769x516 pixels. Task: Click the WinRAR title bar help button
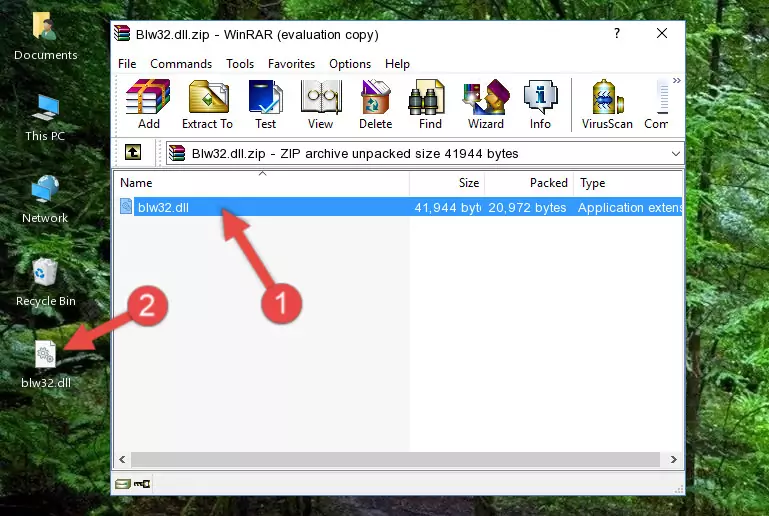coord(617,33)
